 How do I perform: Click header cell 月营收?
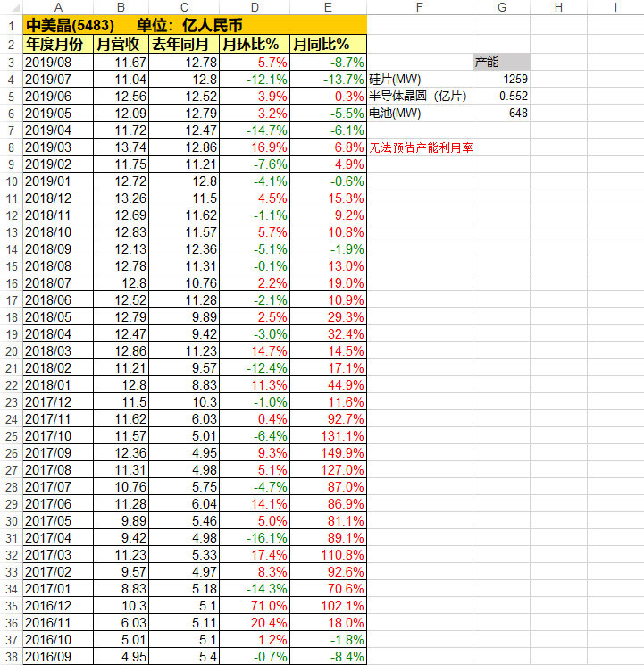tap(121, 44)
